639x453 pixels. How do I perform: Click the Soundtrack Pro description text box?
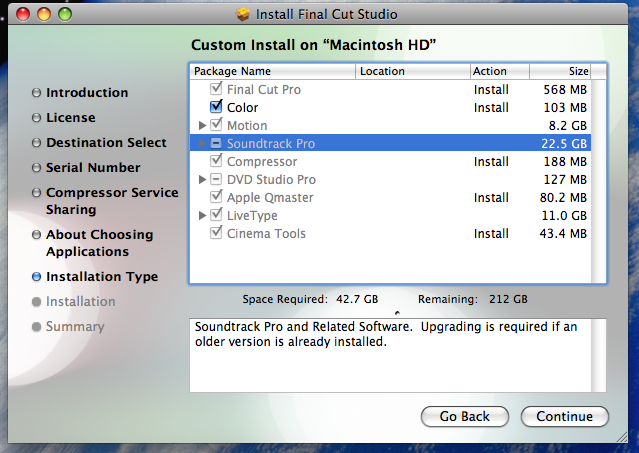click(390, 355)
